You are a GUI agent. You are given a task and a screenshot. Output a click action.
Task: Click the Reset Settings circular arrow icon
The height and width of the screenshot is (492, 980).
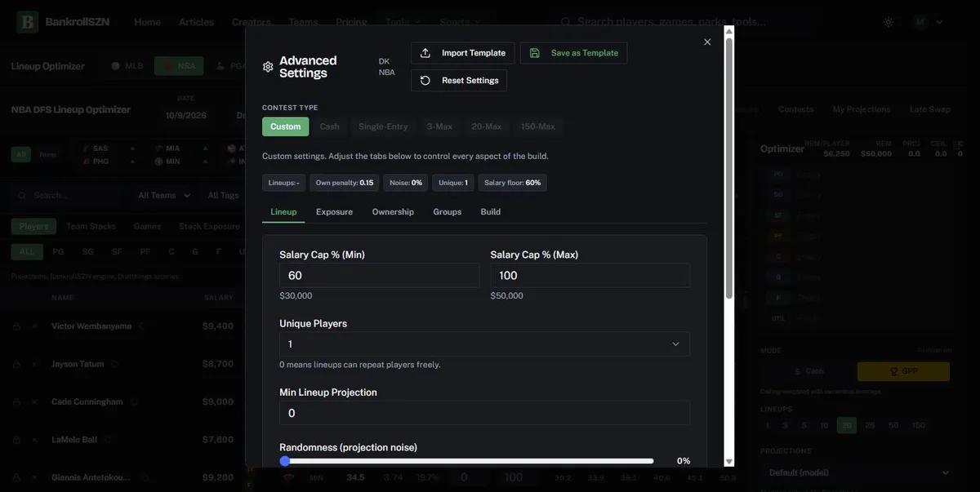coord(425,80)
